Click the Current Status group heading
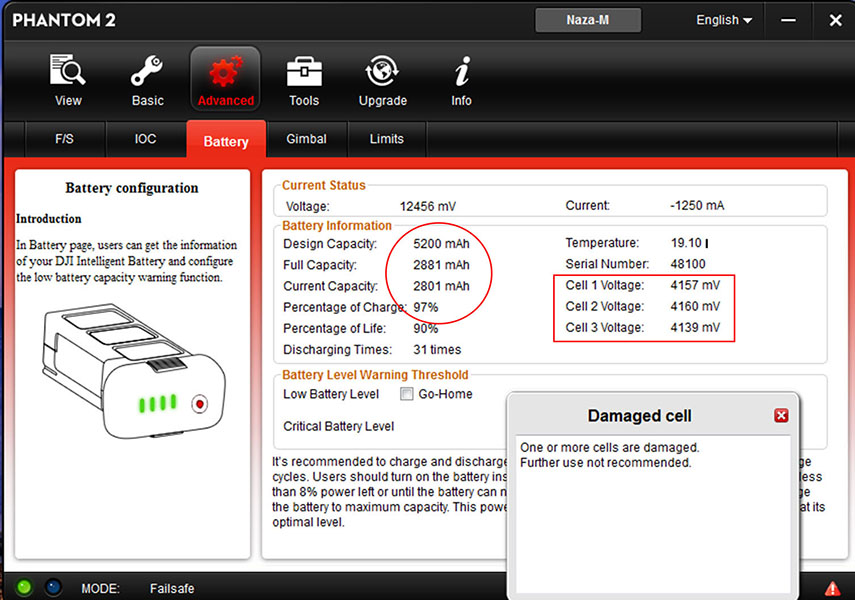Viewport: 855px width, 600px height. [x=323, y=185]
